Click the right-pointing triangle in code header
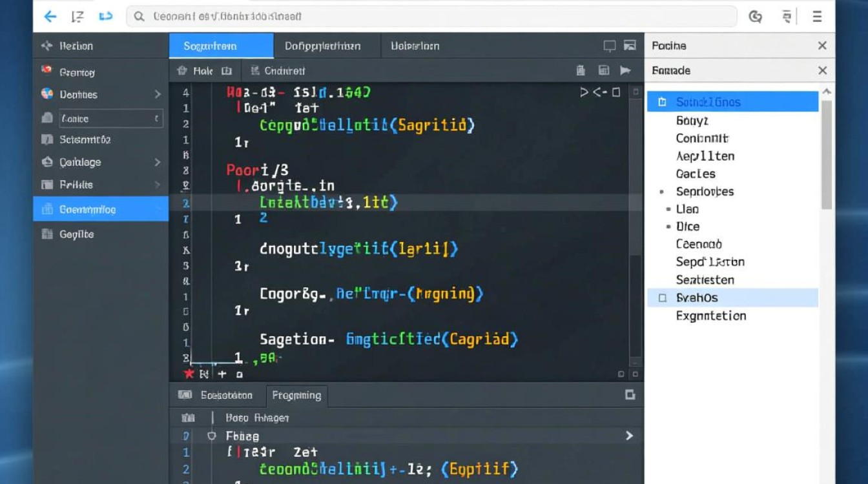868x484 pixels. tap(584, 92)
